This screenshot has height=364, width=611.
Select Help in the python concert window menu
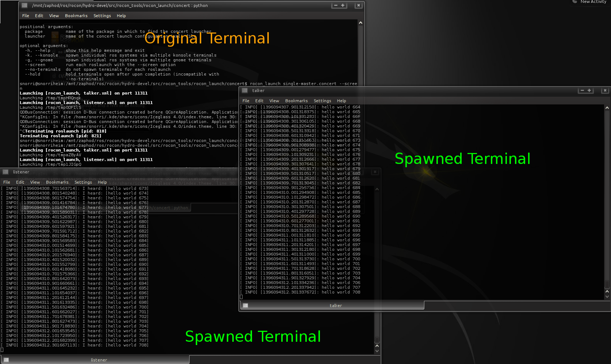click(x=121, y=16)
